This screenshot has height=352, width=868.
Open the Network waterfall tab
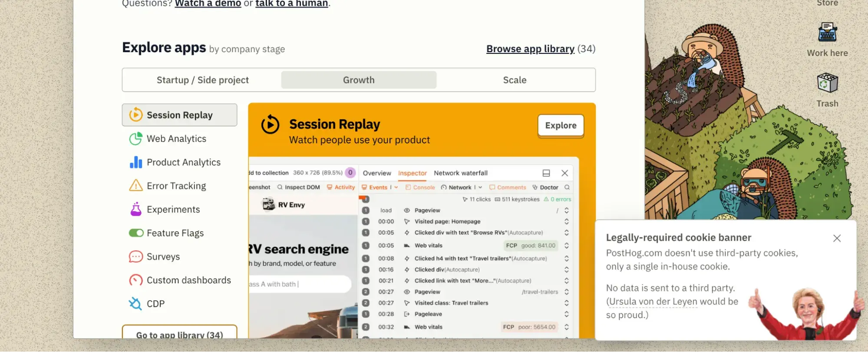pos(461,173)
